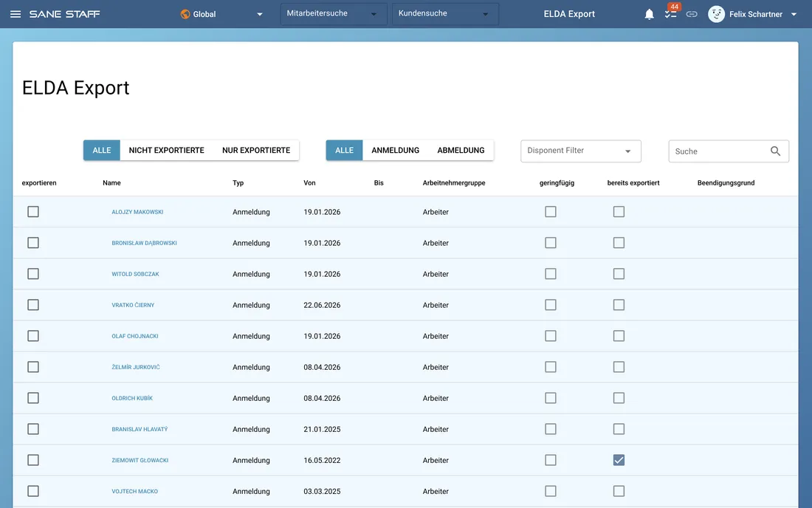The image size is (812, 508).
Task: Tick export checkbox for Branislav Hlavatý
Action: (33, 429)
